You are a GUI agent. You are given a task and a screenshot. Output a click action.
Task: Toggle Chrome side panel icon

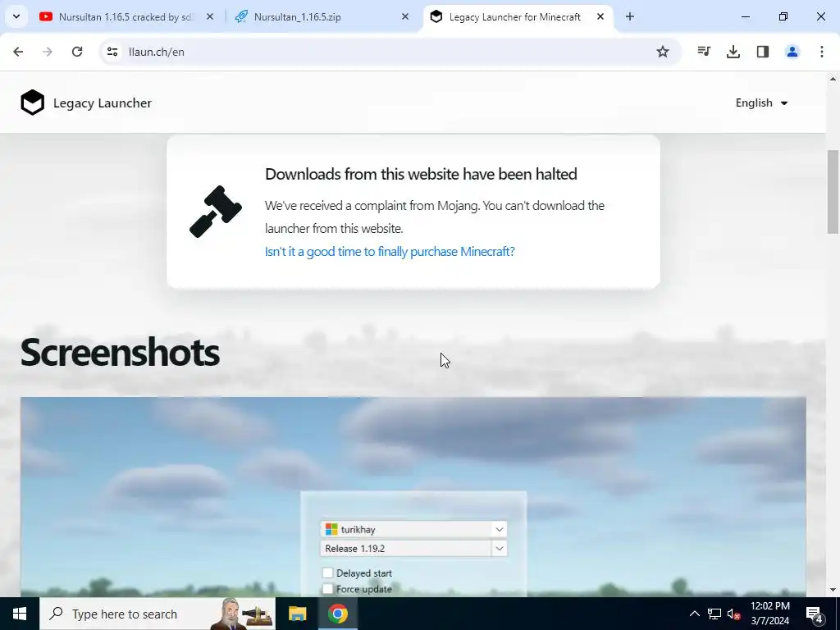coord(763,52)
